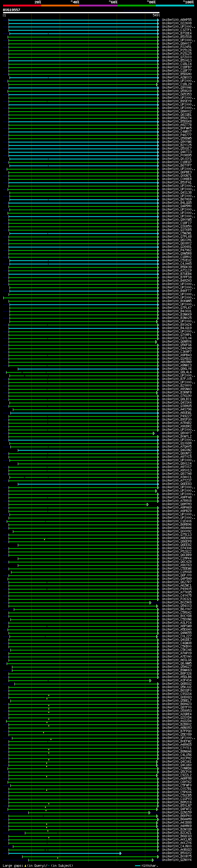Screen dimensions: 197x868
Task: Click the UniRef100_P46777 entry
Action: click(x=177, y=135)
